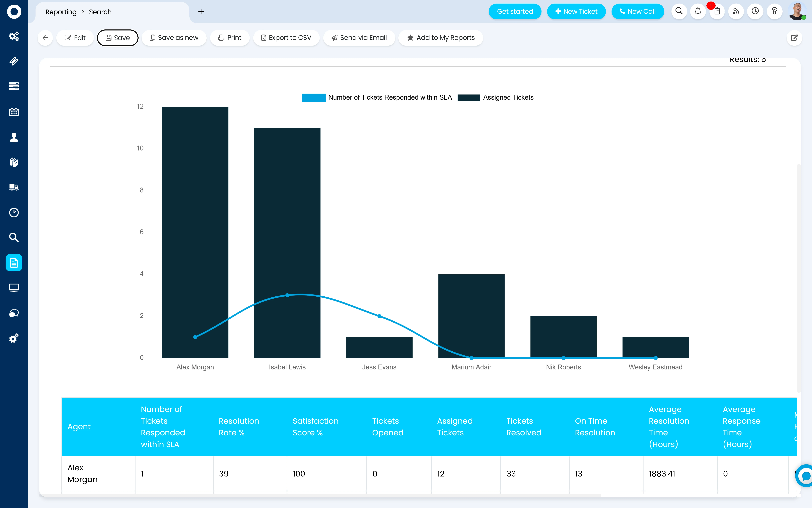
Task: Open the highlighted Reporting sidebar icon
Action: [x=14, y=263]
